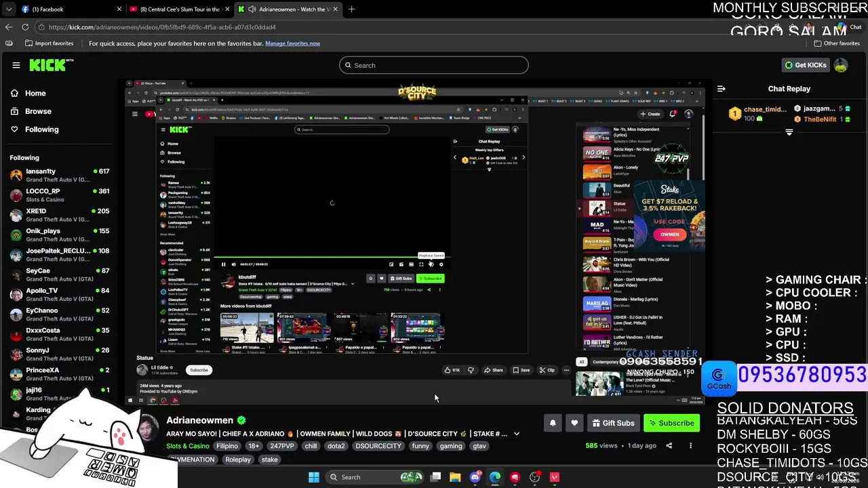Open the Windows Start menu
This screenshot has width=868, height=488.
(x=314, y=477)
